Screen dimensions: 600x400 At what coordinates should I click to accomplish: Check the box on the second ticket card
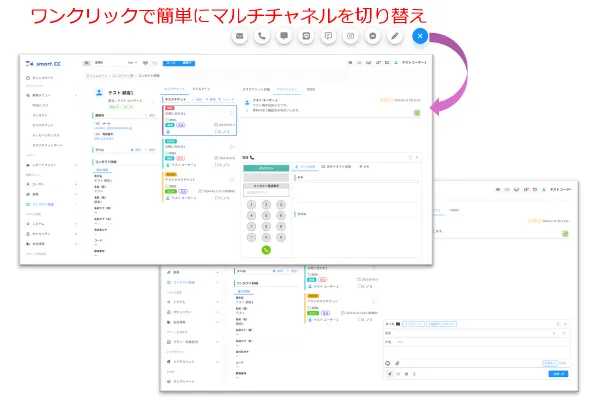167,153
